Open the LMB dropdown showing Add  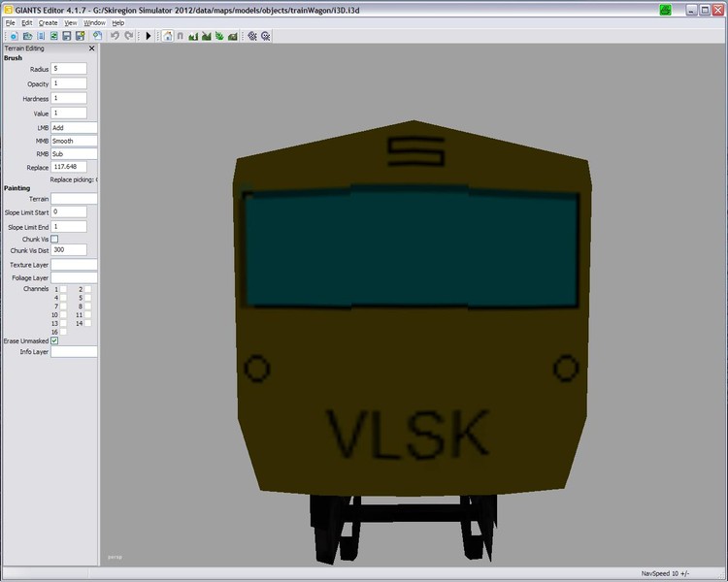pos(74,128)
